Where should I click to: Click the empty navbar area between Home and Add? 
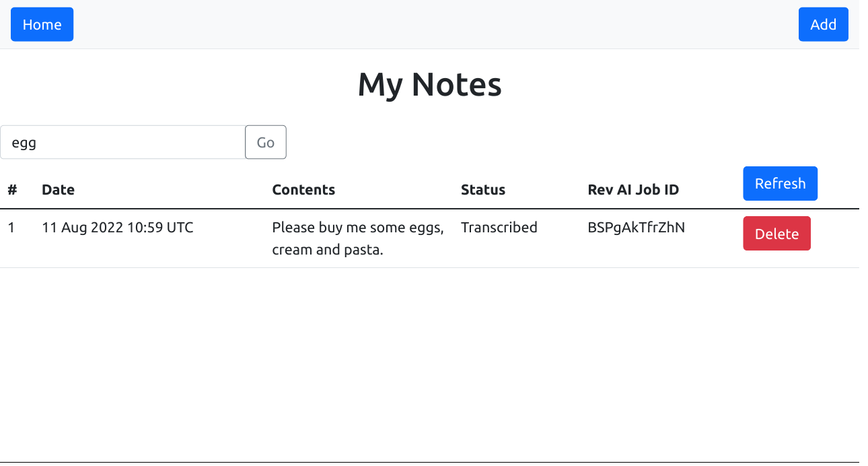click(x=431, y=24)
